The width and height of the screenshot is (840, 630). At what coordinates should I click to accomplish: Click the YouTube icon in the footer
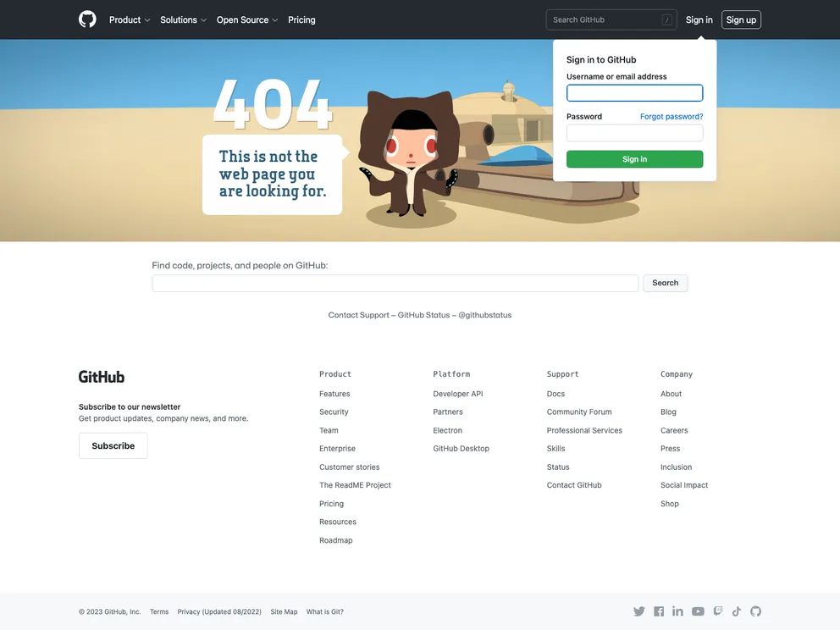[x=697, y=611]
